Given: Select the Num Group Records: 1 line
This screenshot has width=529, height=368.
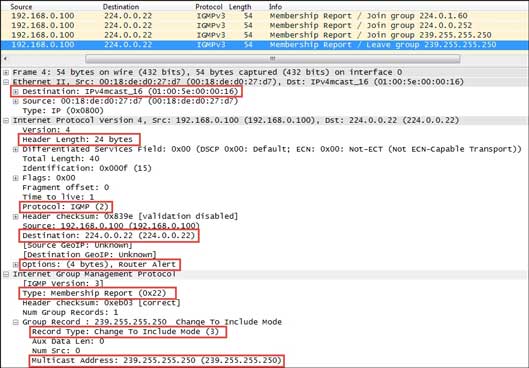Looking at the screenshot, I should [x=70, y=312].
